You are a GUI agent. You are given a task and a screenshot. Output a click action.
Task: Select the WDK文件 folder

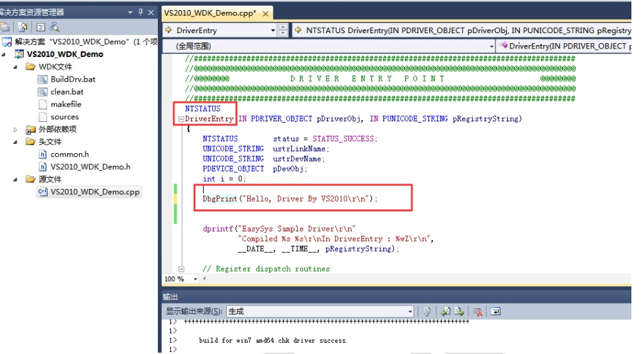tap(55, 66)
